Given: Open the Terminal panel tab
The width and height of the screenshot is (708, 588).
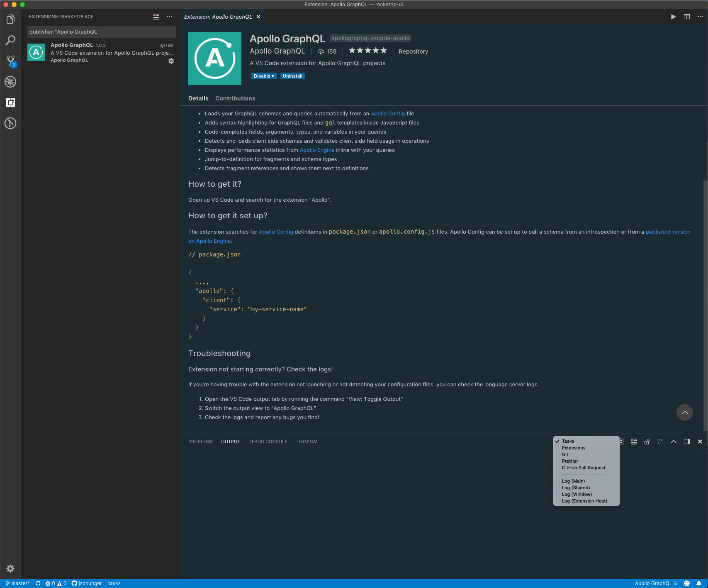Looking at the screenshot, I should click(x=307, y=442).
